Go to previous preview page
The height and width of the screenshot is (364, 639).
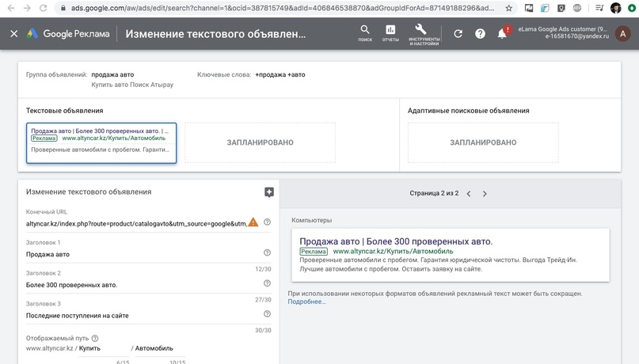tap(469, 193)
